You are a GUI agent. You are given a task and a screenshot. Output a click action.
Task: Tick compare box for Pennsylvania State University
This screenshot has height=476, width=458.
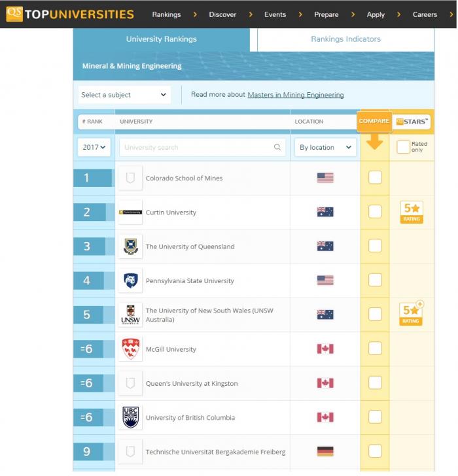pos(375,280)
